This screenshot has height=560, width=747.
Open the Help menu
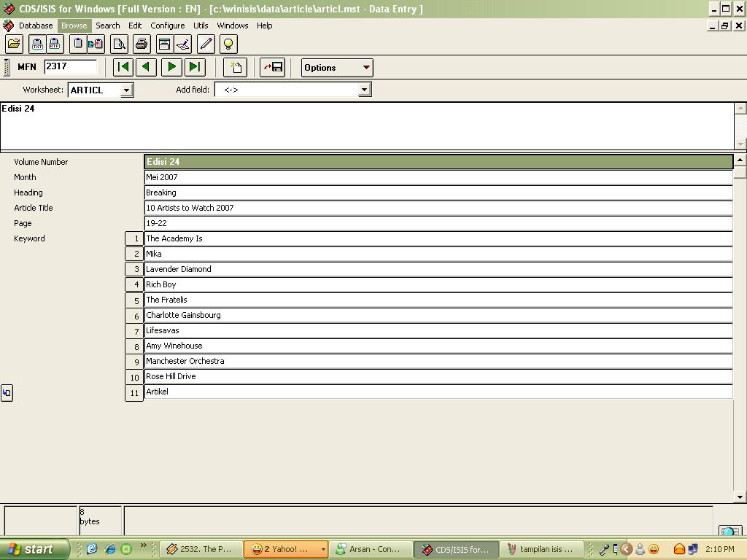264,26
